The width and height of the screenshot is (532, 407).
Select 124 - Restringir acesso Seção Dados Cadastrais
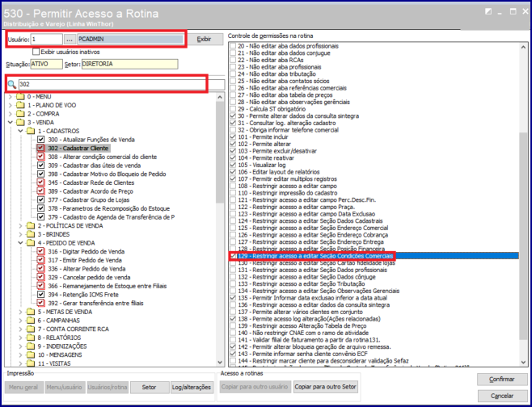coord(310,220)
